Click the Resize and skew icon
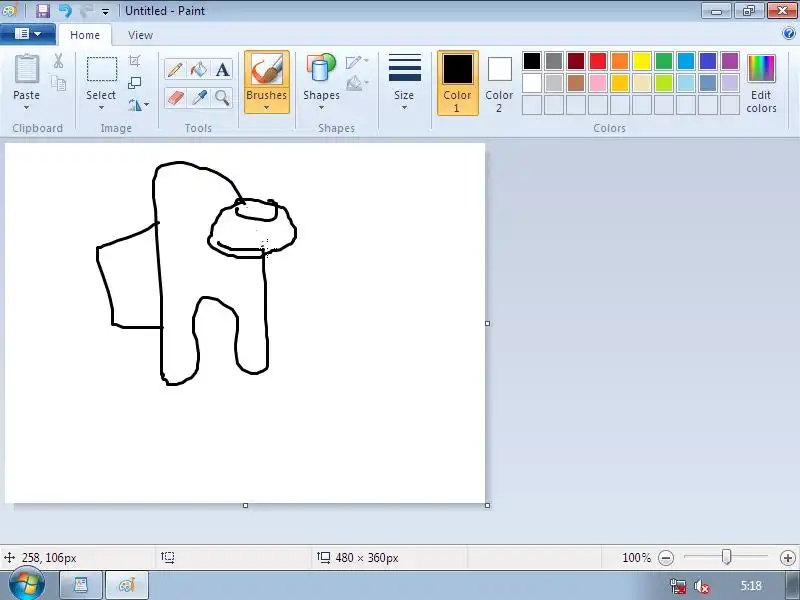This screenshot has width=800, height=600. click(134, 83)
